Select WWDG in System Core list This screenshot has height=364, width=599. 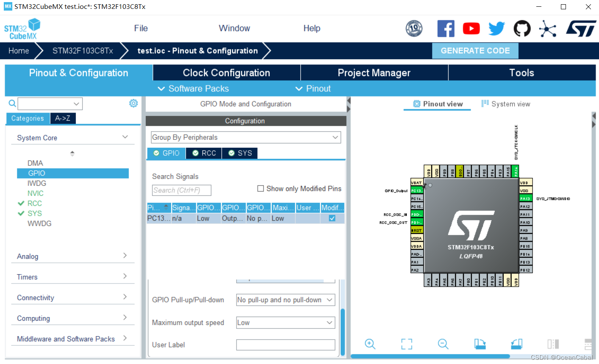coord(39,223)
